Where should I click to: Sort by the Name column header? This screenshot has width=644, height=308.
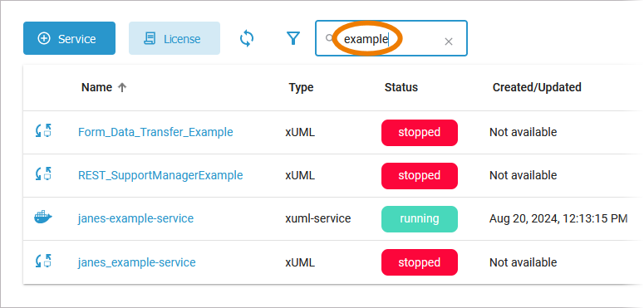(96, 87)
